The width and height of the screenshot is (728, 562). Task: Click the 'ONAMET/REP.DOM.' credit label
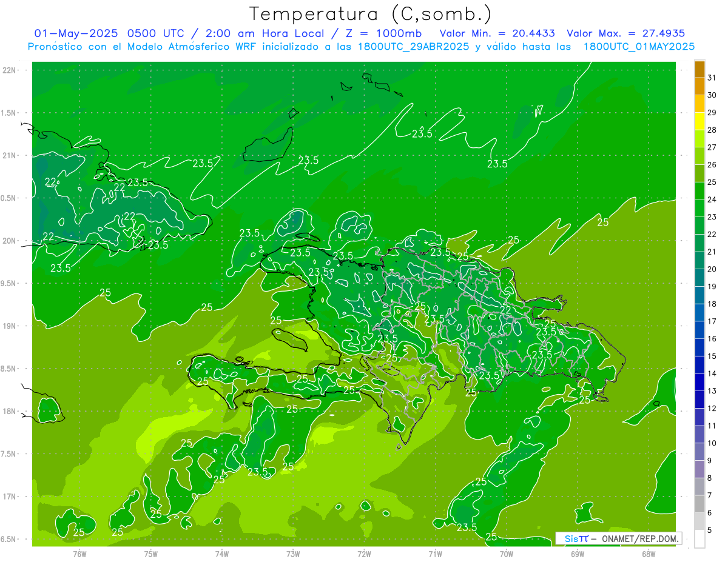click(x=640, y=538)
